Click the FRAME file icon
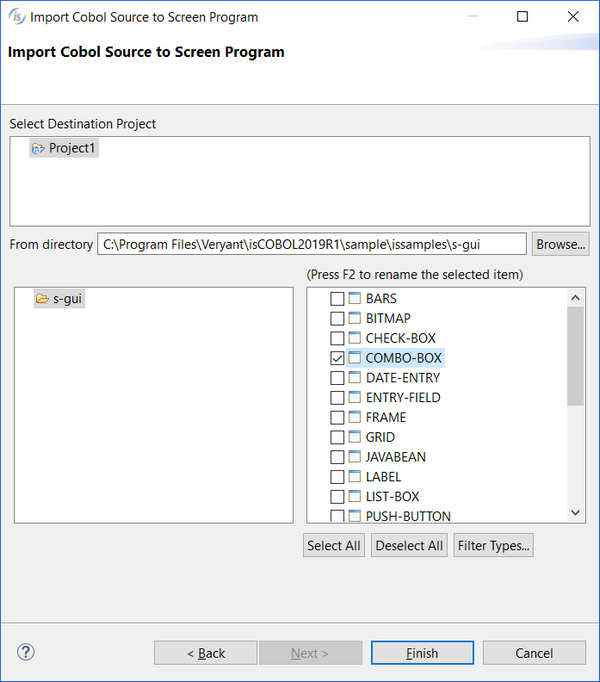This screenshot has height=682, width=600. click(355, 417)
